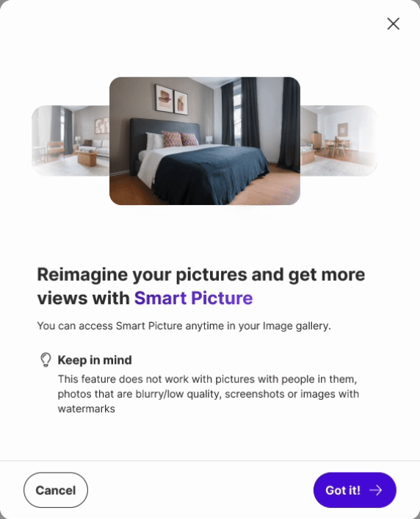Image resolution: width=420 pixels, height=519 pixels.
Task: Close the Smart Picture dialog with X
Action: pos(394,24)
